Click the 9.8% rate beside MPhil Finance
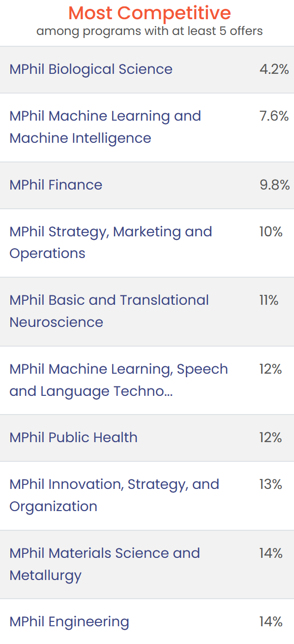 point(274,185)
